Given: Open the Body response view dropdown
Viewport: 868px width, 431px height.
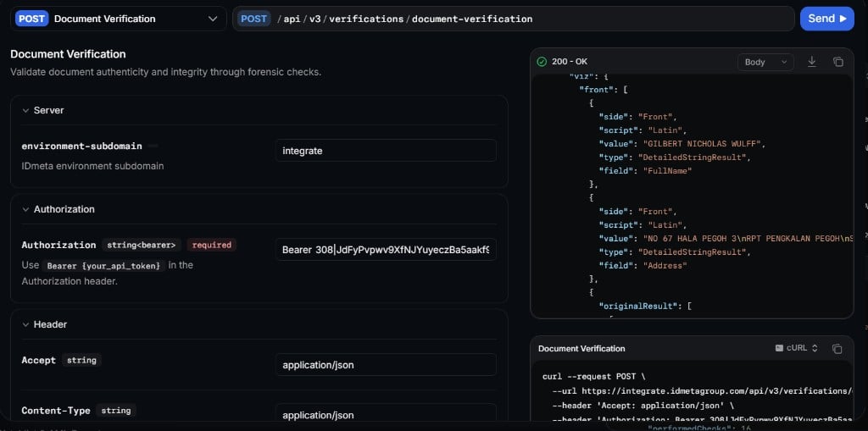Looking at the screenshot, I should pos(765,62).
